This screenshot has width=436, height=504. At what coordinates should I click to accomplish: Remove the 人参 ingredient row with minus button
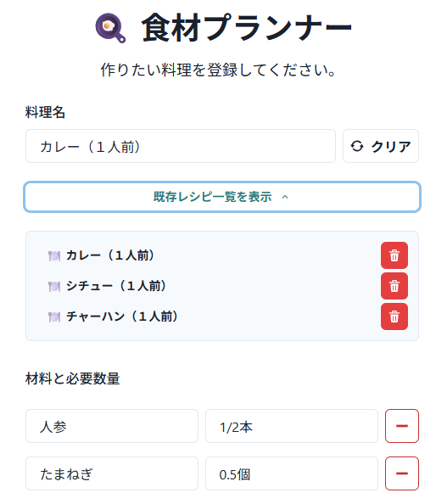(401, 426)
